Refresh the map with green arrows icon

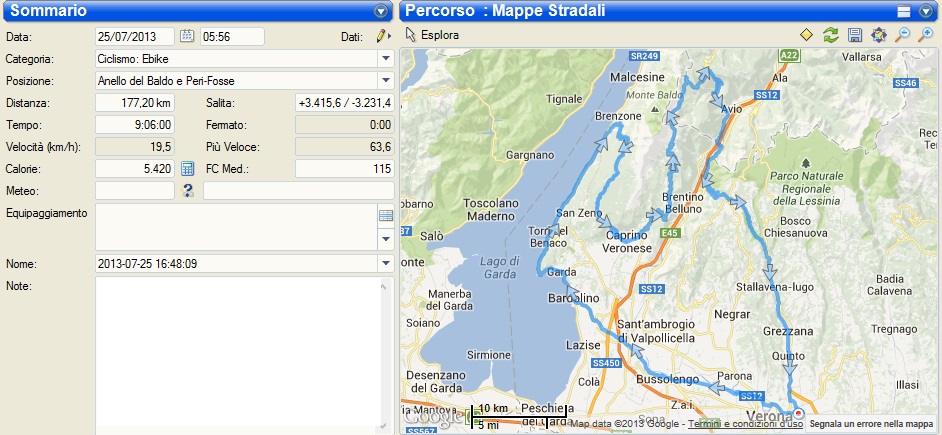[831, 35]
